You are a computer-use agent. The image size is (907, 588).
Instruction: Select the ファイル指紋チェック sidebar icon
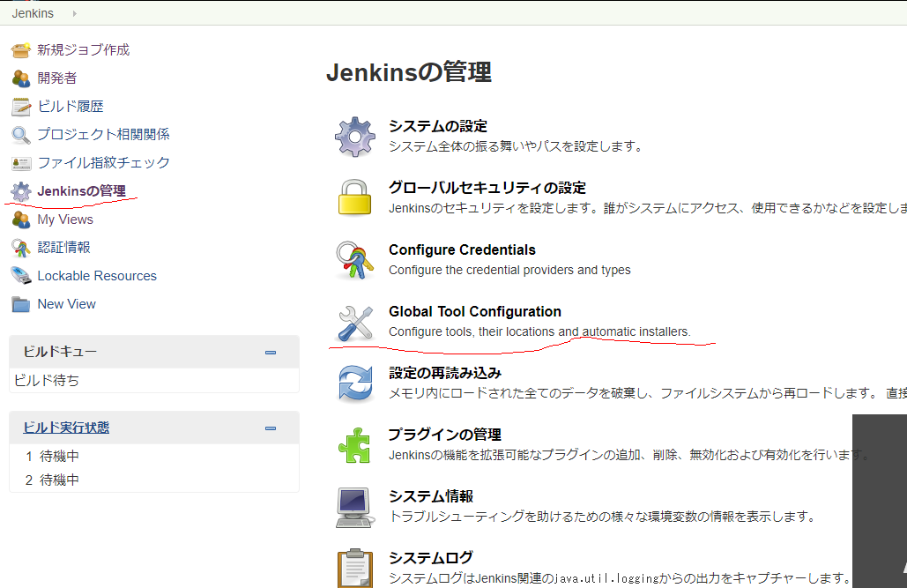click(19, 162)
